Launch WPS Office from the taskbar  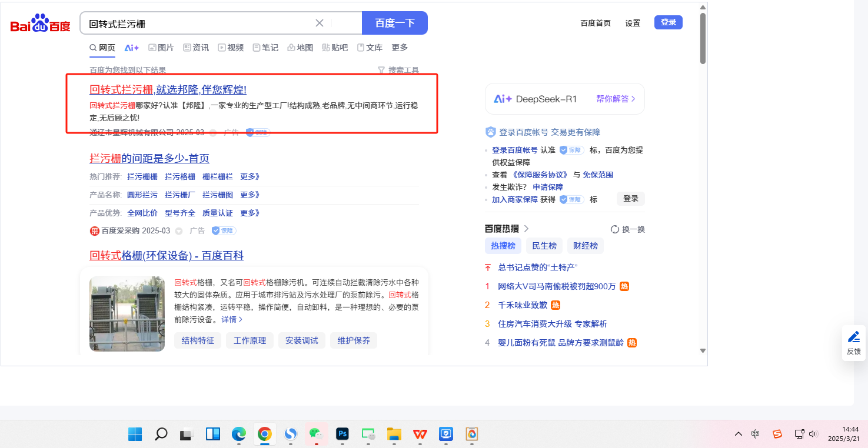pos(420,434)
